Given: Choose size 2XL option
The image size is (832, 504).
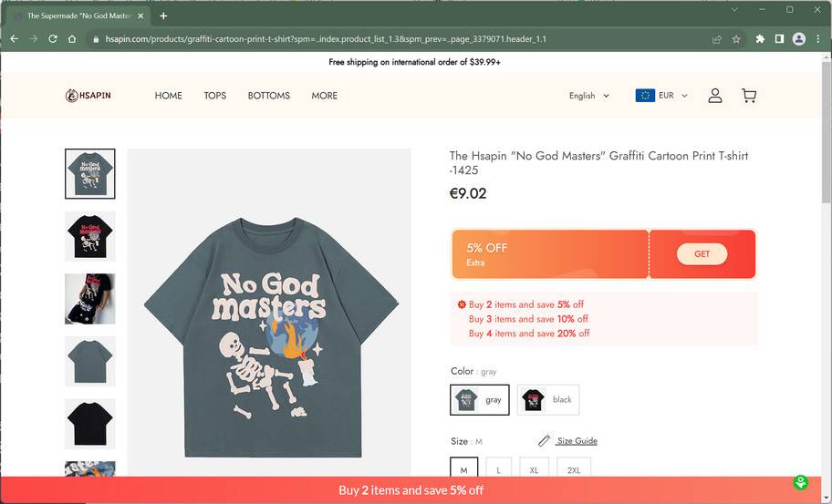Looking at the screenshot, I should tap(574, 469).
